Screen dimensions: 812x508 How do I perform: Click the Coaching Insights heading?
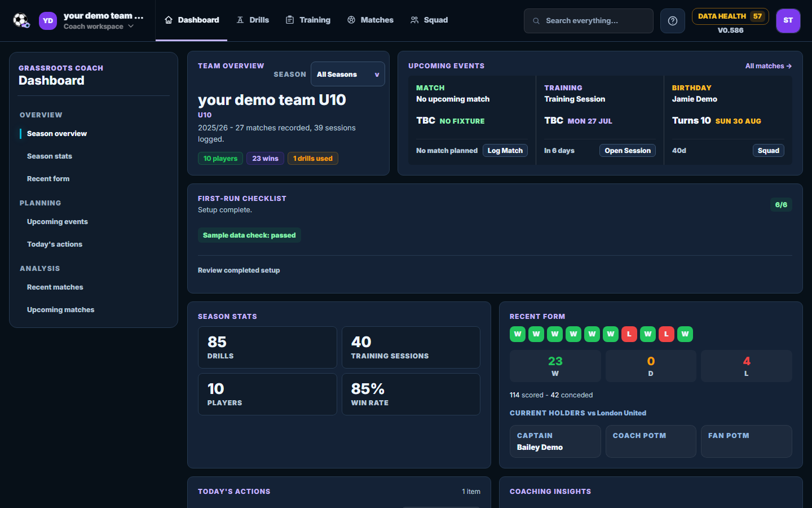pos(550,492)
